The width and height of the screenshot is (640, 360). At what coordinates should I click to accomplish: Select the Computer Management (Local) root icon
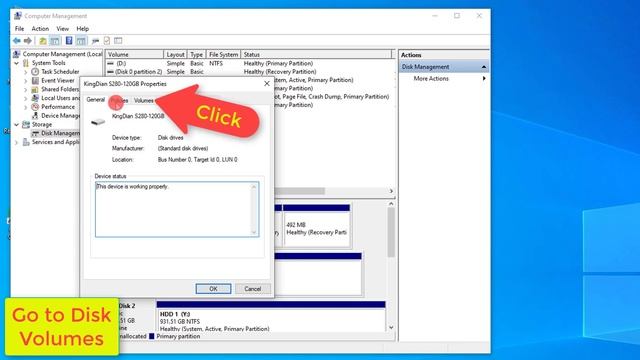16,54
